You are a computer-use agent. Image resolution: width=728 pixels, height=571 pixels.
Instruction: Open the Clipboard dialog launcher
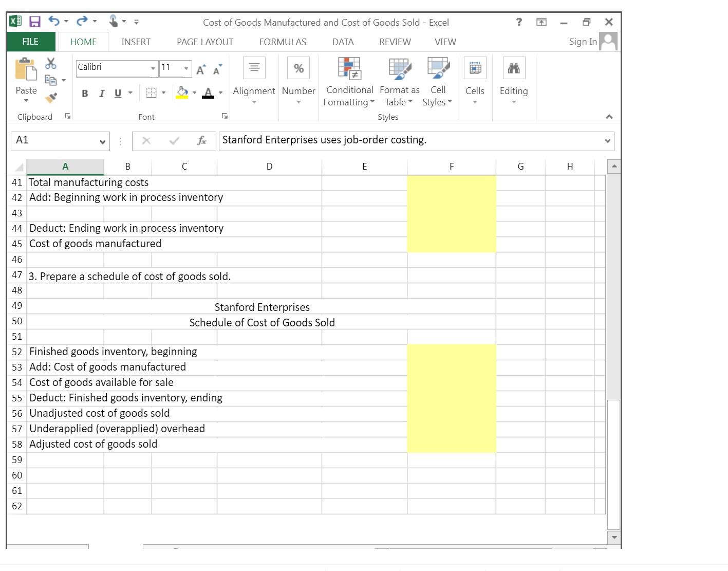coord(68,116)
